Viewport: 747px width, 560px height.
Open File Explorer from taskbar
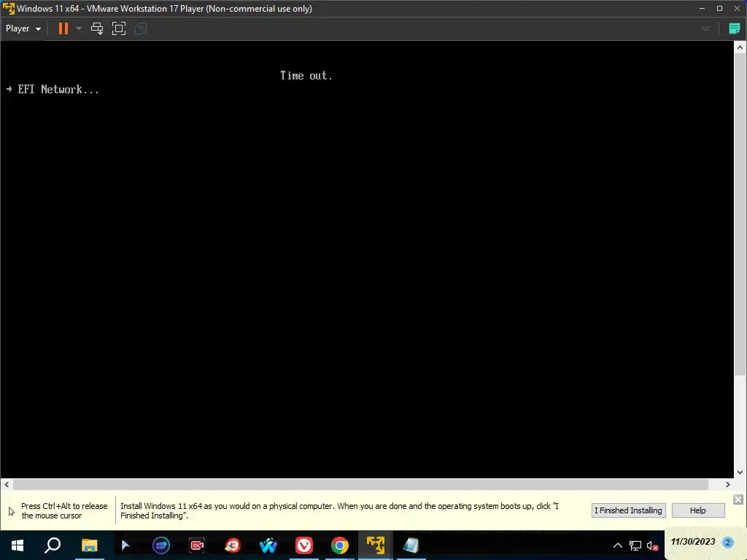tap(89, 545)
